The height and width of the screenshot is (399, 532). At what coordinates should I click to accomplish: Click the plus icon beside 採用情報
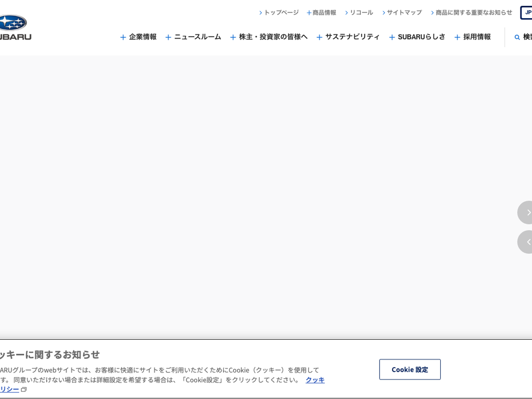point(457,37)
